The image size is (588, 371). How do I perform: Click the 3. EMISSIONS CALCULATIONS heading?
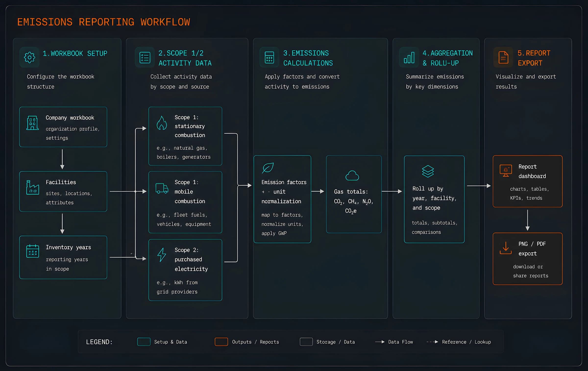point(308,58)
